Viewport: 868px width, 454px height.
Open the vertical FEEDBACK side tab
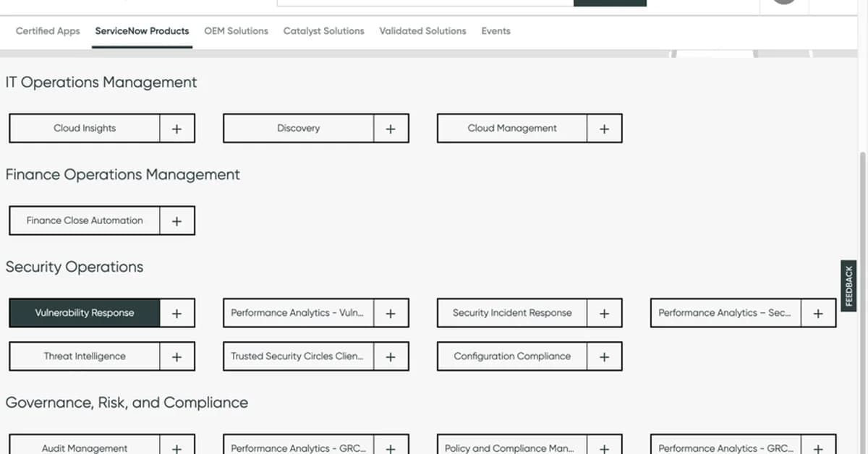click(x=849, y=286)
